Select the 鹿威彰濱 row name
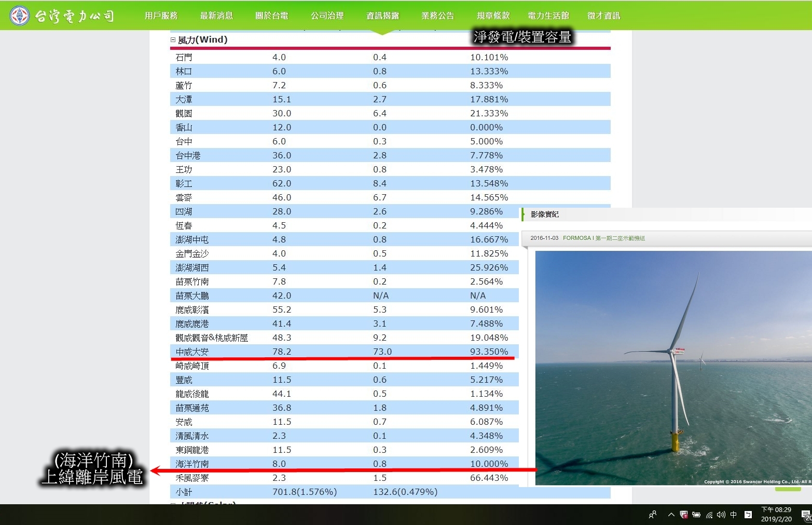 pos(192,309)
